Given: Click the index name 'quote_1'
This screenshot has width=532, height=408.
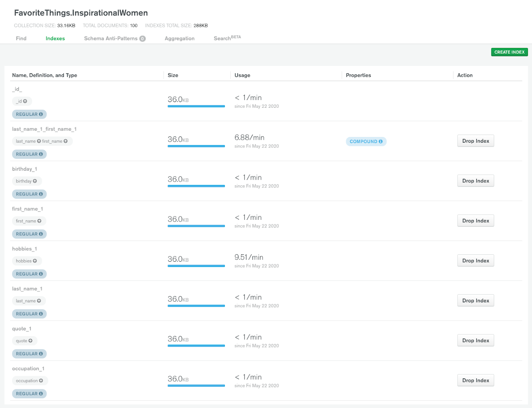Looking at the screenshot, I should (x=22, y=329).
